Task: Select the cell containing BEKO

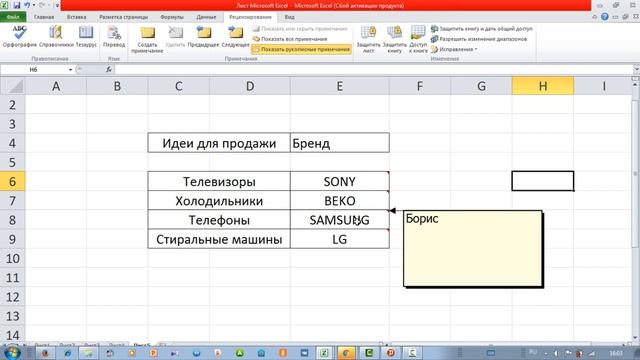Action: coord(340,200)
